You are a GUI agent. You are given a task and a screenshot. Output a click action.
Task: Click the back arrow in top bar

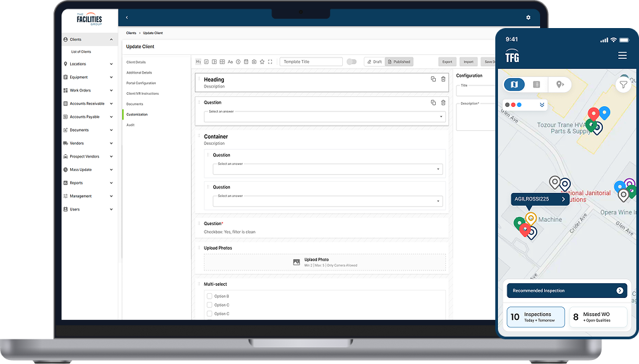click(127, 17)
